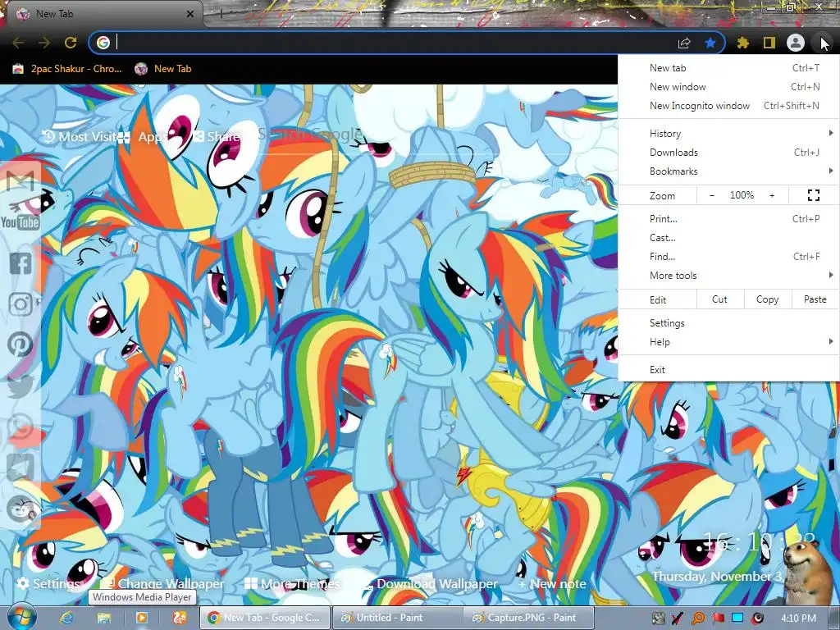Click Copy in the Edit row
This screenshot has height=630, width=840.
(x=767, y=299)
